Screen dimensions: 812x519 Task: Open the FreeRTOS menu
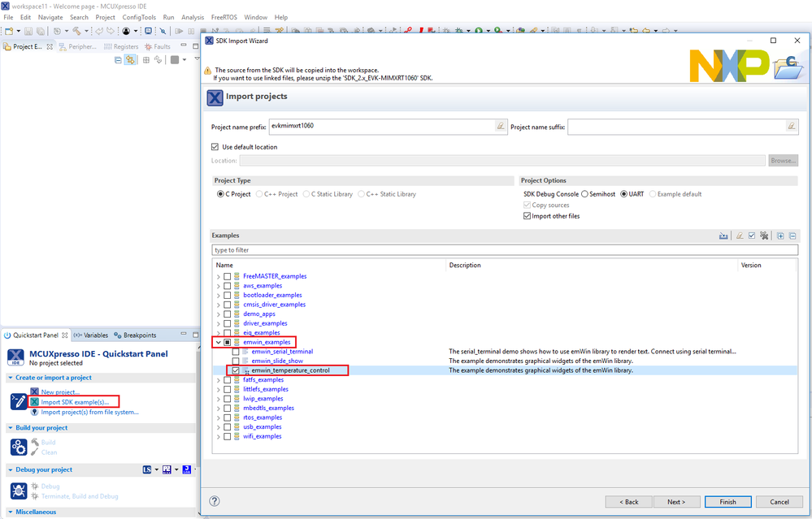pos(224,17)
